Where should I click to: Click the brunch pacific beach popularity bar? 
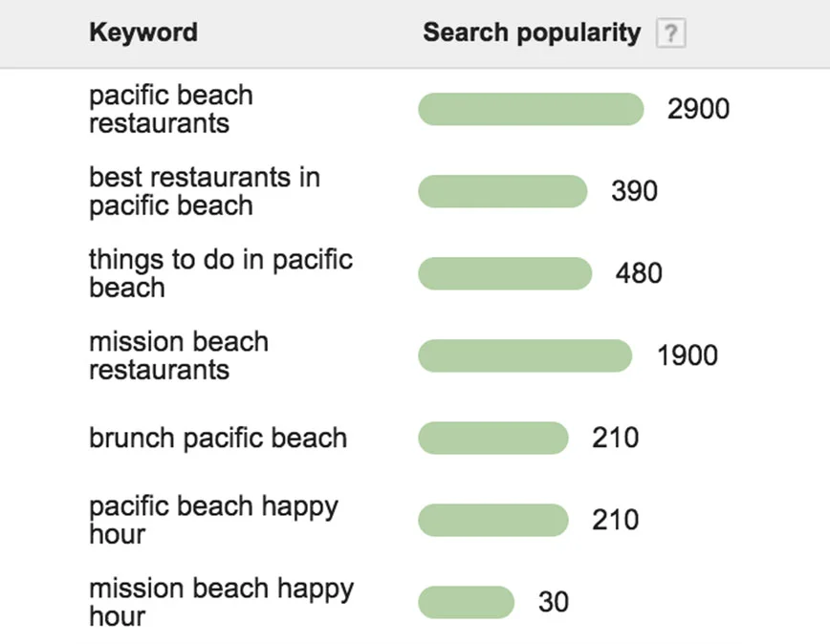coord(493,438)
